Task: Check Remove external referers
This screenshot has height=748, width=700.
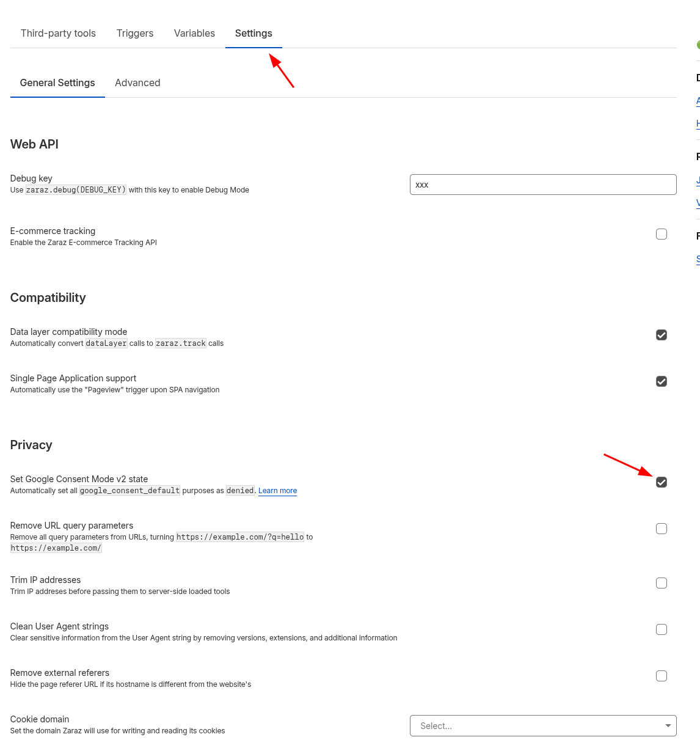Action: tap(662, 676)
